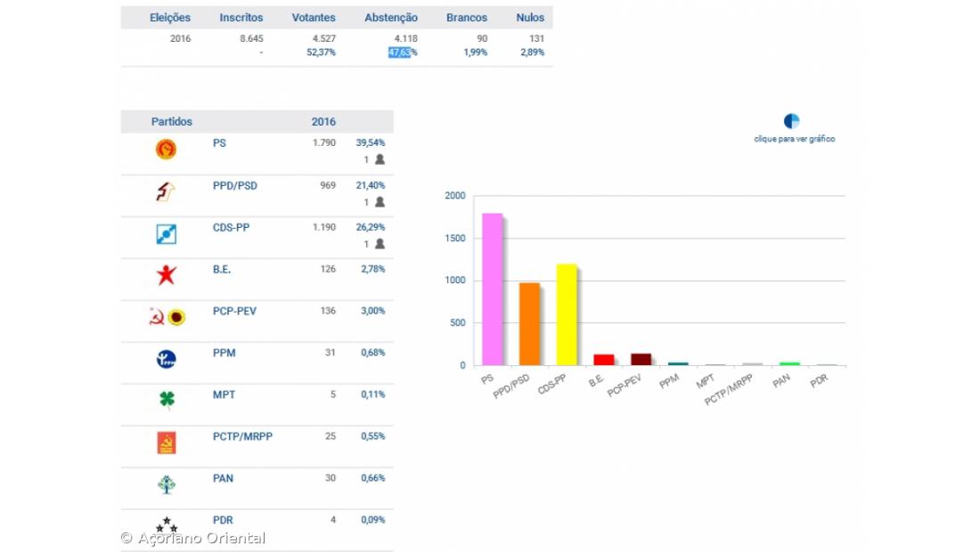Viewport: 980px width, 552px height.
Task: Click 'clique para ver gráfico' link
Action: tap(794, 139)
